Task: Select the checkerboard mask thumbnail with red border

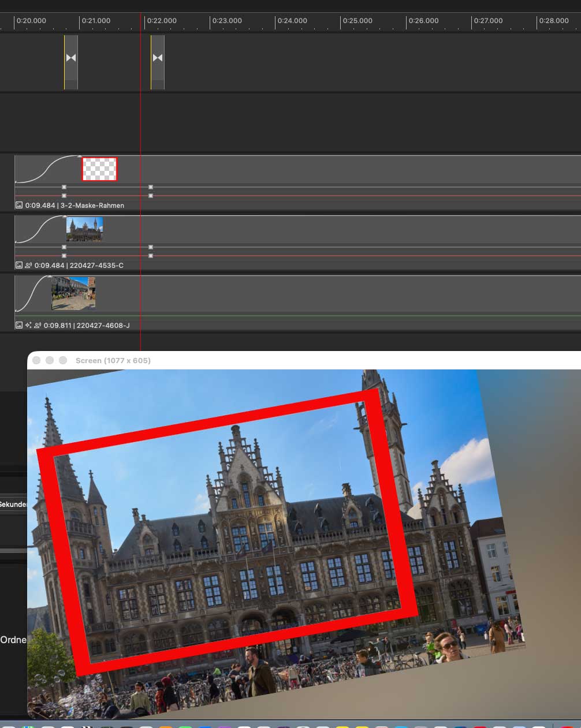Action: pyautogui.click(x=99, y=169)
